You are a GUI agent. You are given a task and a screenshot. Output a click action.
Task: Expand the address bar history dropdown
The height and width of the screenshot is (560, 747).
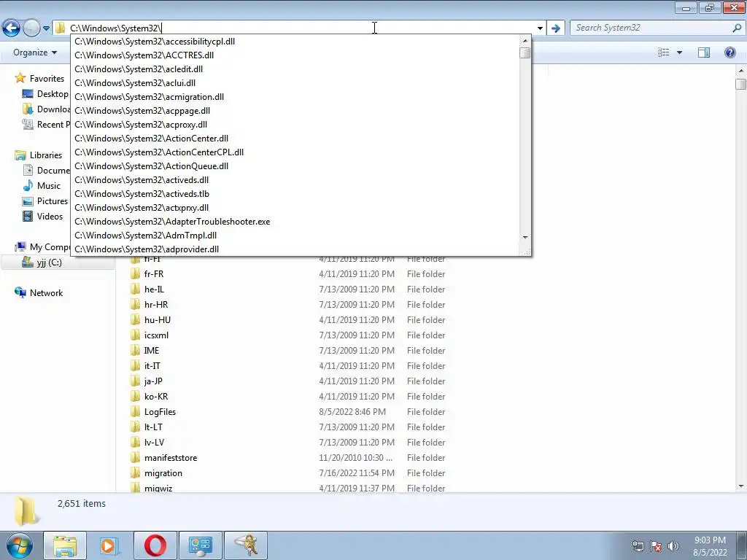[540, 28]
